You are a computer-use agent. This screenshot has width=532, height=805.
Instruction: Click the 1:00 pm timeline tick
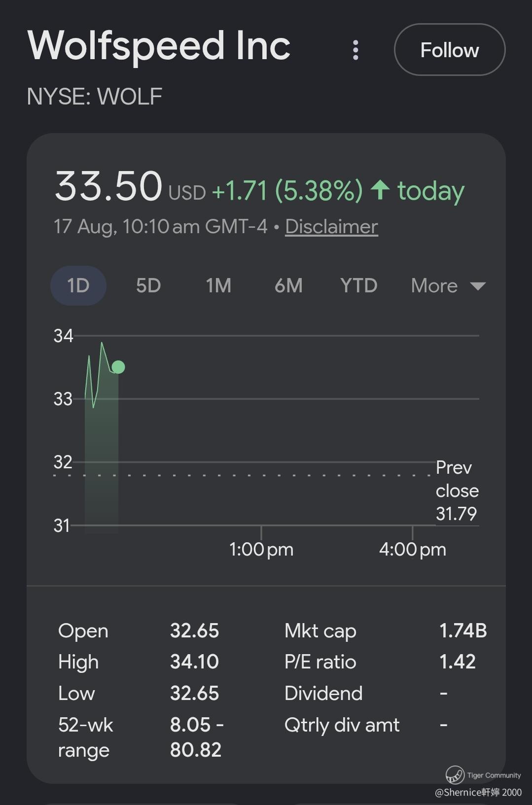261,549
